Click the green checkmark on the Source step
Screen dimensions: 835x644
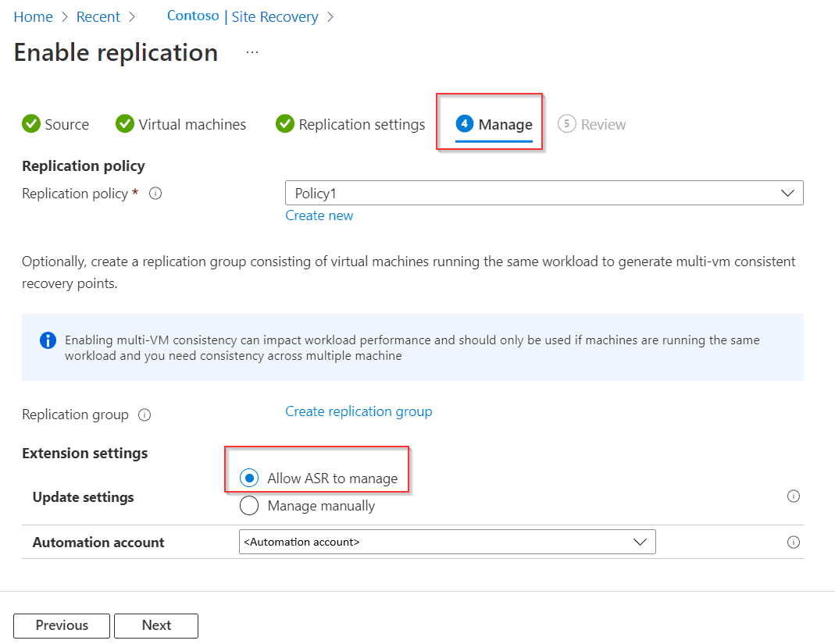point(30,123)
